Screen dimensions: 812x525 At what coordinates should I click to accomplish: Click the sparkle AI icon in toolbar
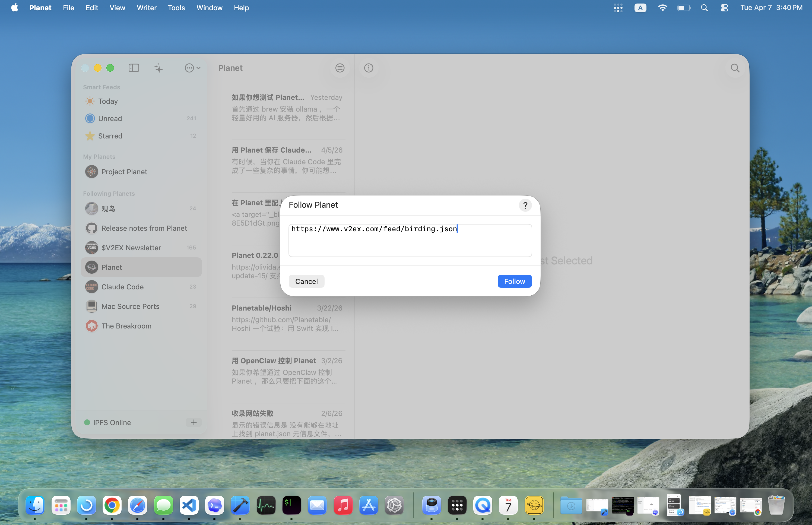(x=158, y=68)
